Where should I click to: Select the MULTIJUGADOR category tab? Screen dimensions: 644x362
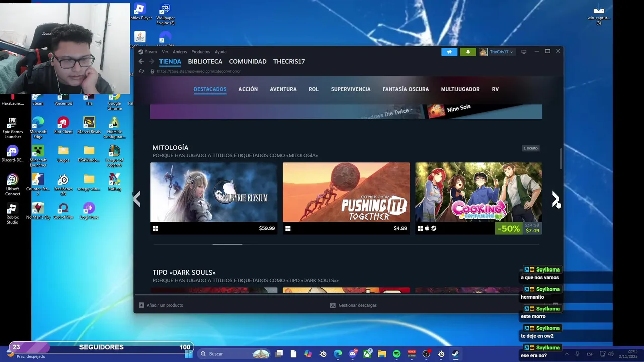point(460,89)
